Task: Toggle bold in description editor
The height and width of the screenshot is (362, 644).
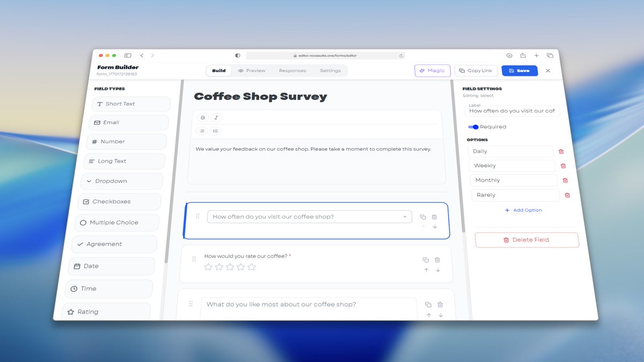Action: pos(202,117)
